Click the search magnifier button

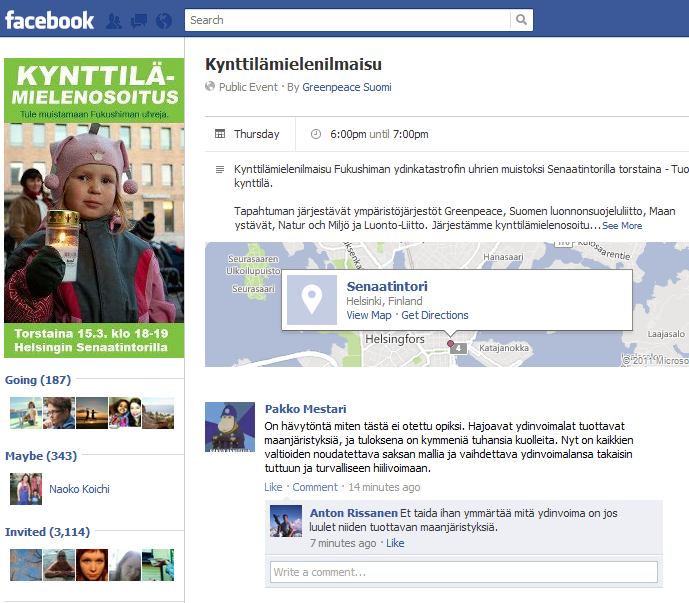pyautogui.click(x=521, y=20)
